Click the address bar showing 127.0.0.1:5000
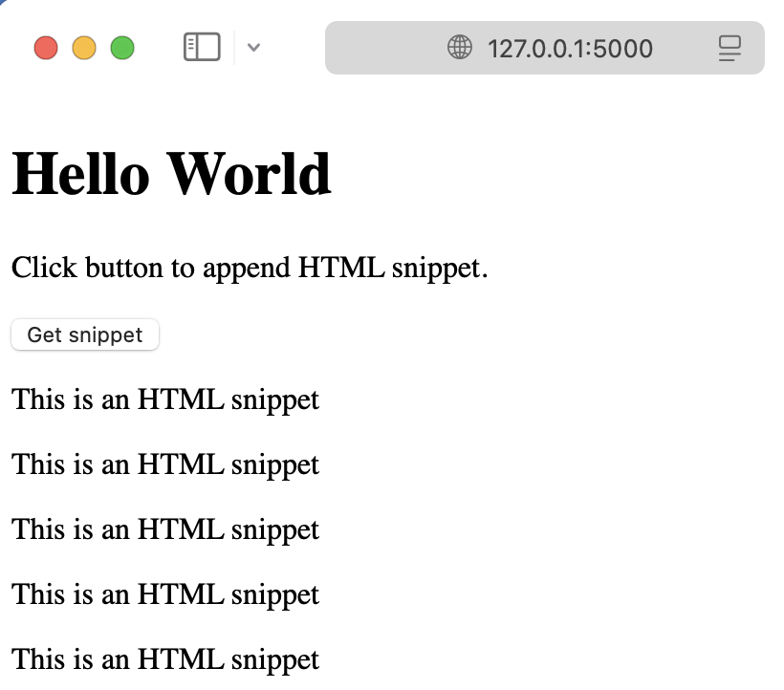784x690 pixels. [570, 48]
